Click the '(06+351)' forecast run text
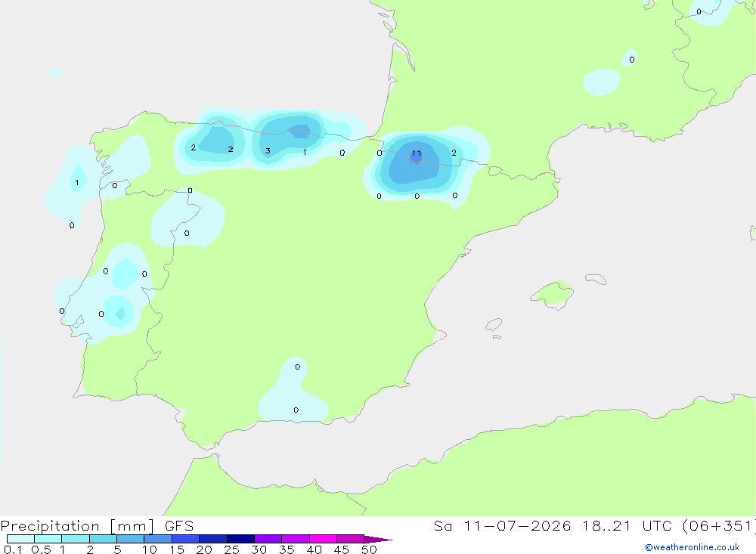 pyautogui.click(x=720, y=526)
